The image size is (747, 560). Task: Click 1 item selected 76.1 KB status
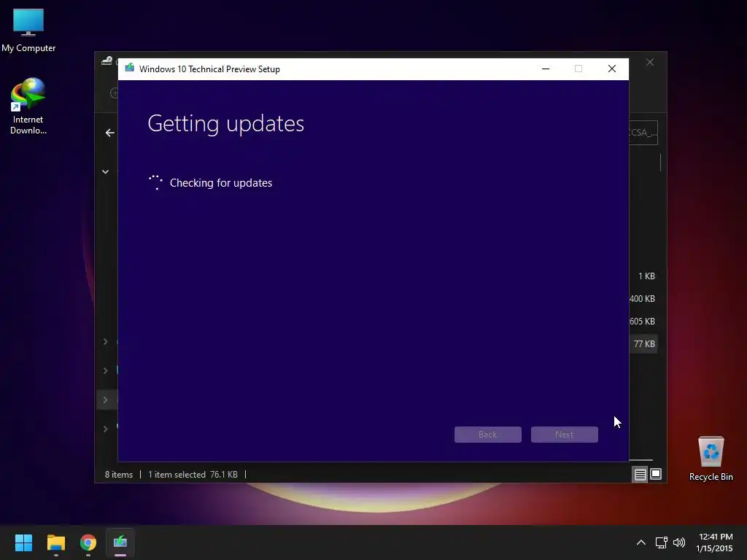[193, 474]
